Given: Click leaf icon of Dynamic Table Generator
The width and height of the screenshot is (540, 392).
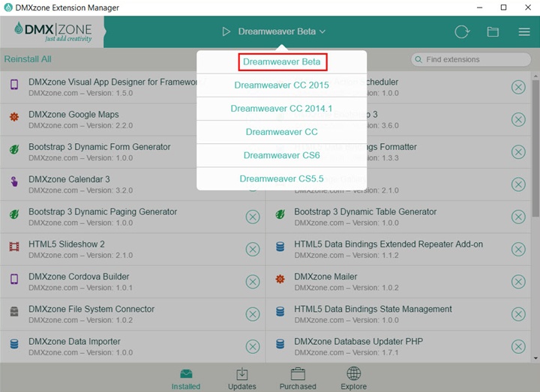Looking at the screenshot, I should point(280,214).
